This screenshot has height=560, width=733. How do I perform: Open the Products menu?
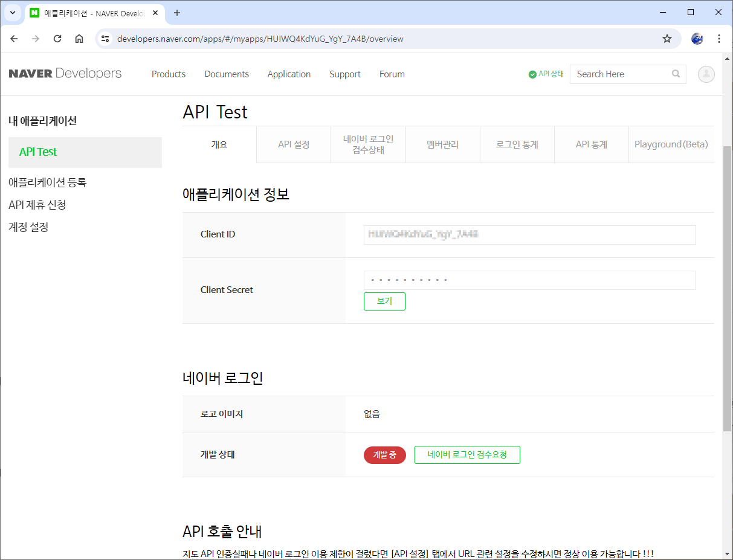[x=169, y=74]
